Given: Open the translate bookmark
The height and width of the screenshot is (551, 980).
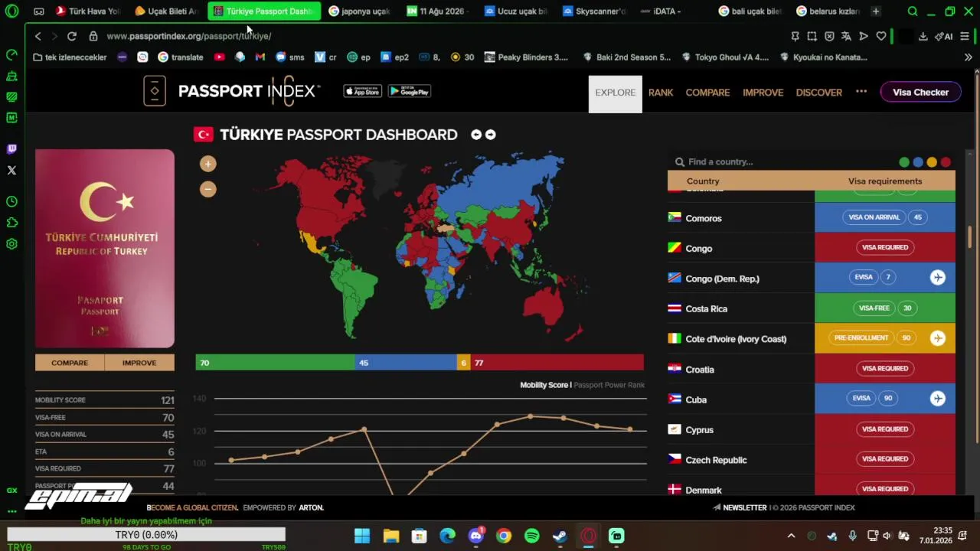Looking at the screenshot, I should [x=181, y=57].
